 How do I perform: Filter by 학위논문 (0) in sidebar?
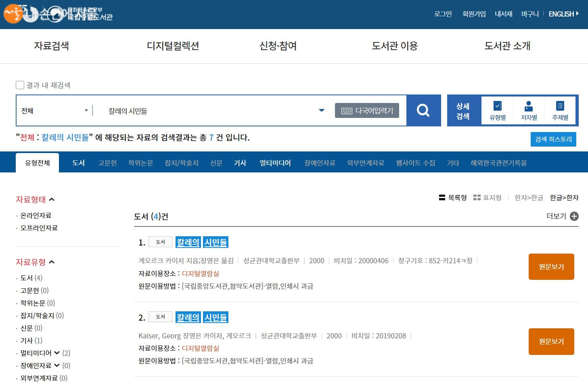point(38,303)
